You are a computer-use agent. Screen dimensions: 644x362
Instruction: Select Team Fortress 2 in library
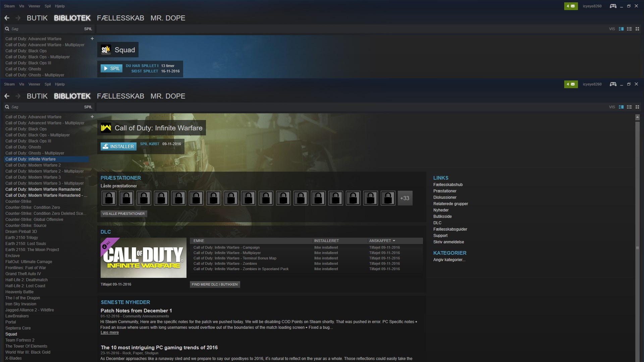coord(20,340)
